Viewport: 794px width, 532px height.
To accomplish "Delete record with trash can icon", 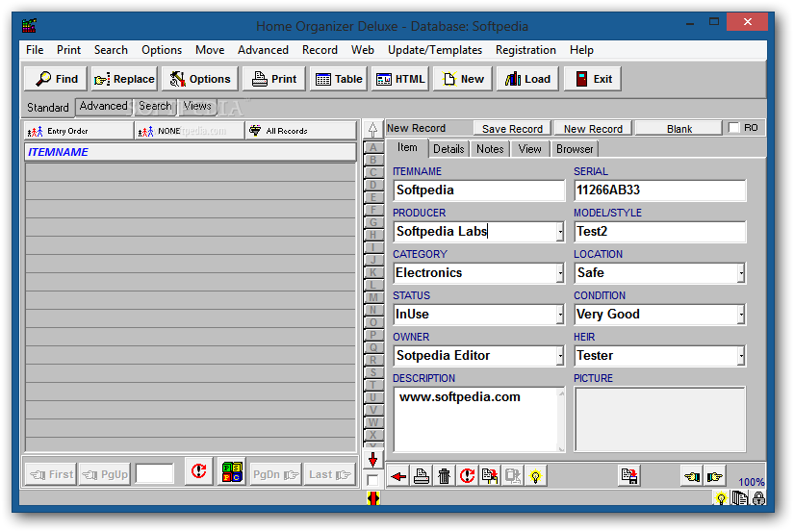I will pos(444,476).
